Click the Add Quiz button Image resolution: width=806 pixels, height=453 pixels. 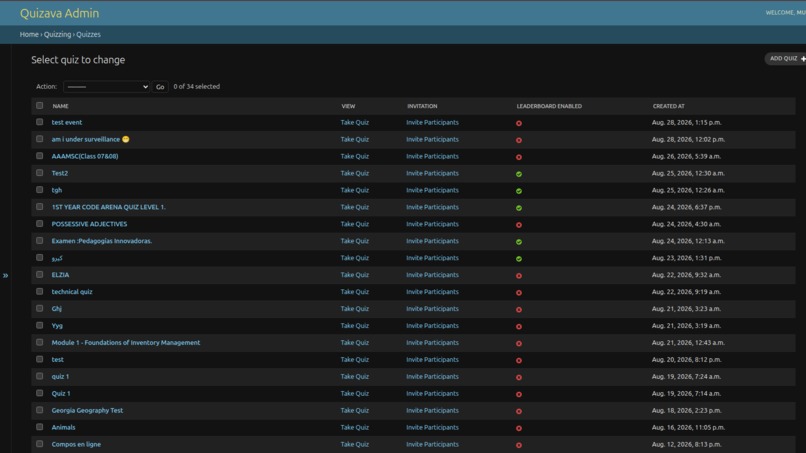pos(786,59)
